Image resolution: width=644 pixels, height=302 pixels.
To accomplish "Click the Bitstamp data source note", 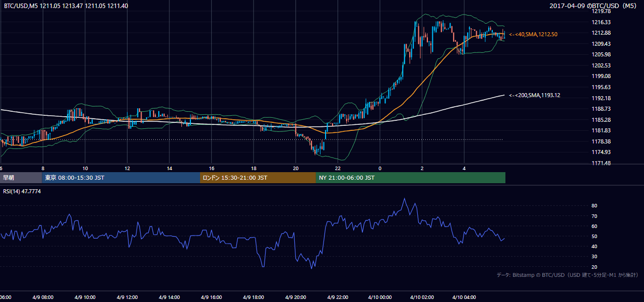I will click(x=567, y=275).
